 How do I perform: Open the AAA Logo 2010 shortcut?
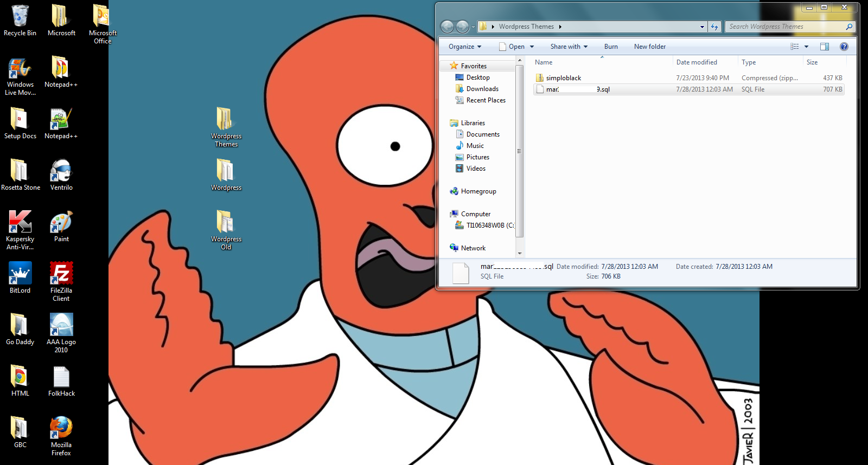click(x=61, y=333)
